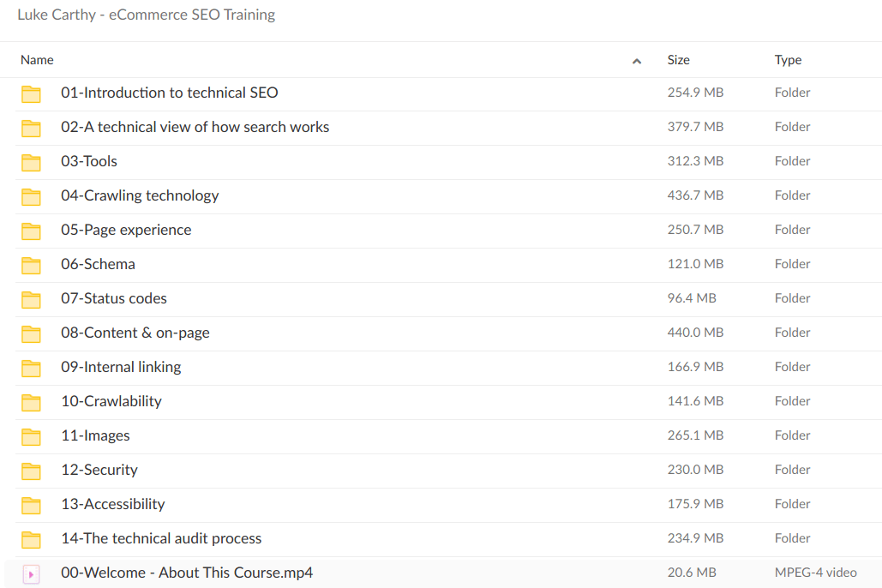882x588 pixels.
Task: Click the folder icon beside 03-Tools
Action: click(x=32, y=161)
